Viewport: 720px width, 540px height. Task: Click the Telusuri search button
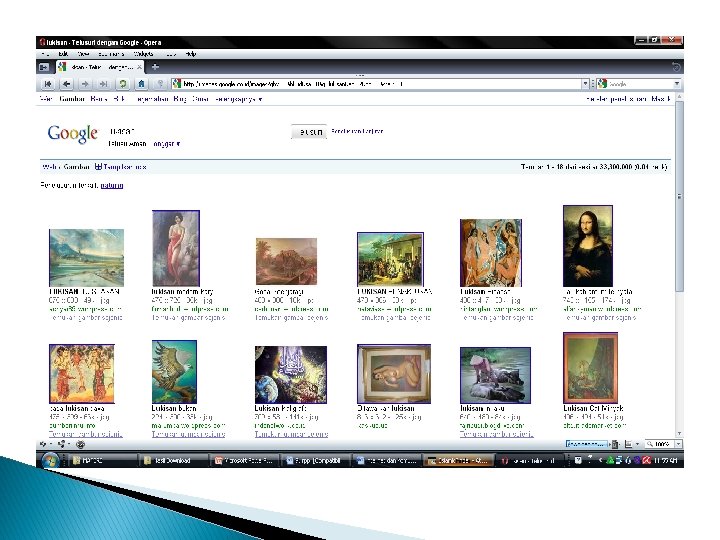tap(309, 132)
